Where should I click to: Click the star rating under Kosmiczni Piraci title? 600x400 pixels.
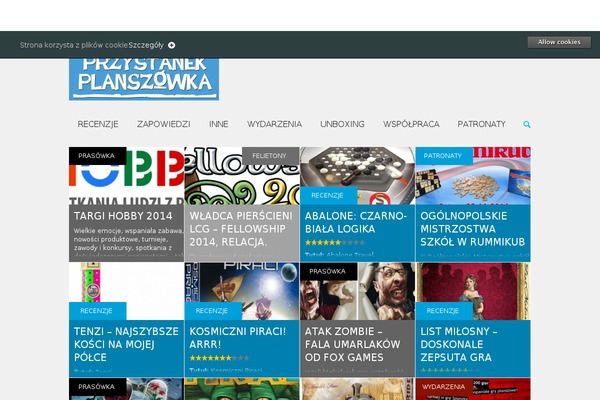coord(219,358)
